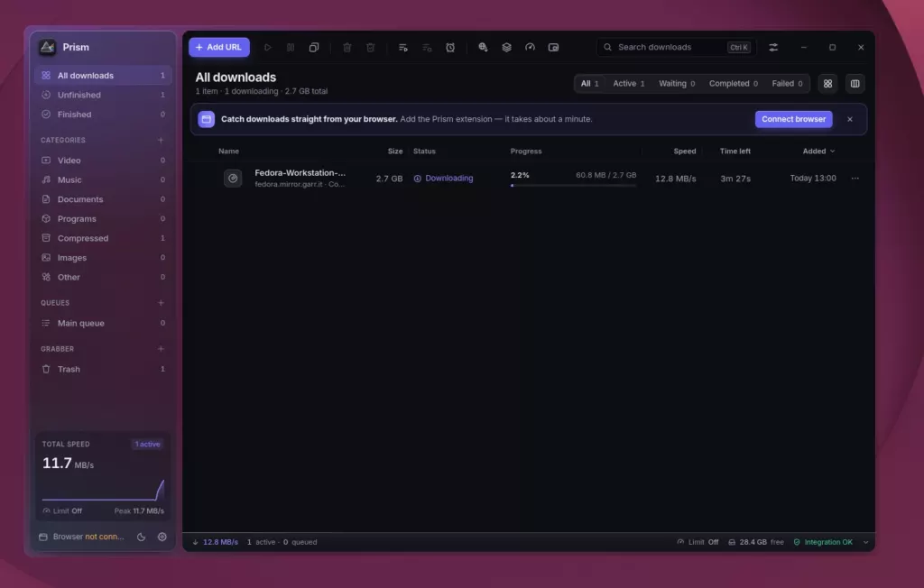
Task: Open the Documents category
Action: [x=103, y=199]
